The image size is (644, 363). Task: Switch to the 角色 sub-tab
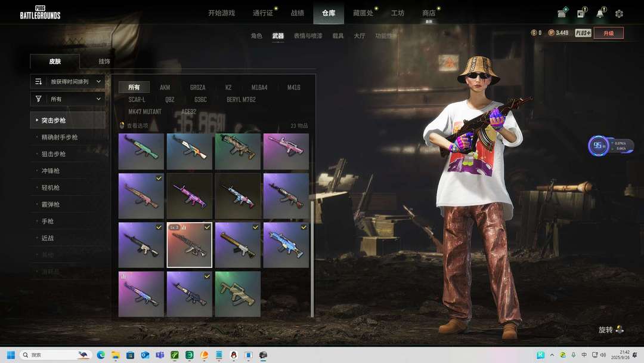click(256, 36)
